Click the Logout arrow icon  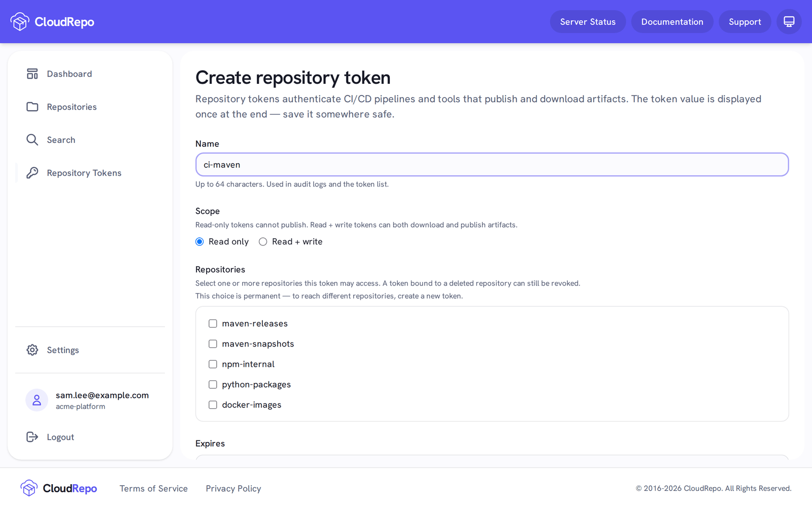pyautogui.click(x=32, y=437)
